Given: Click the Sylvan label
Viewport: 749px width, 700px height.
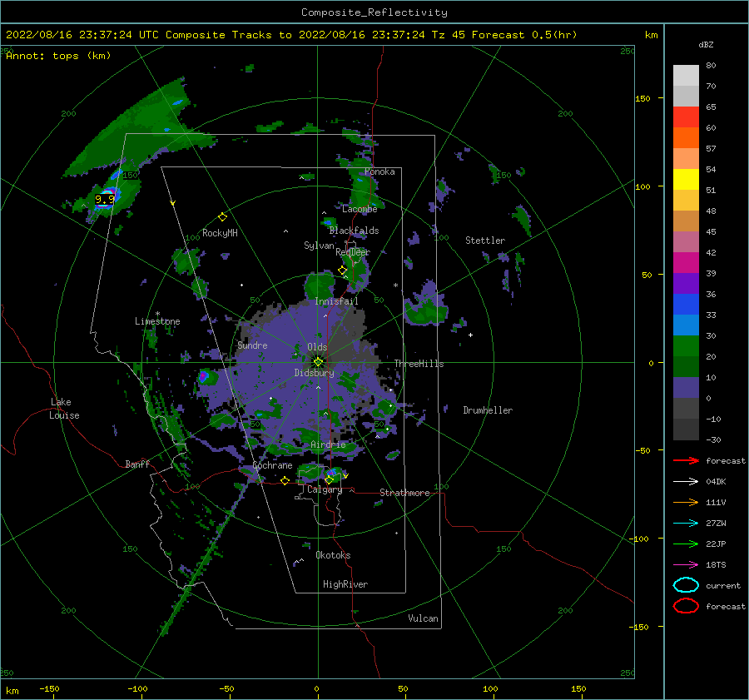Looking at the screenshot, I should click(319, 246).
